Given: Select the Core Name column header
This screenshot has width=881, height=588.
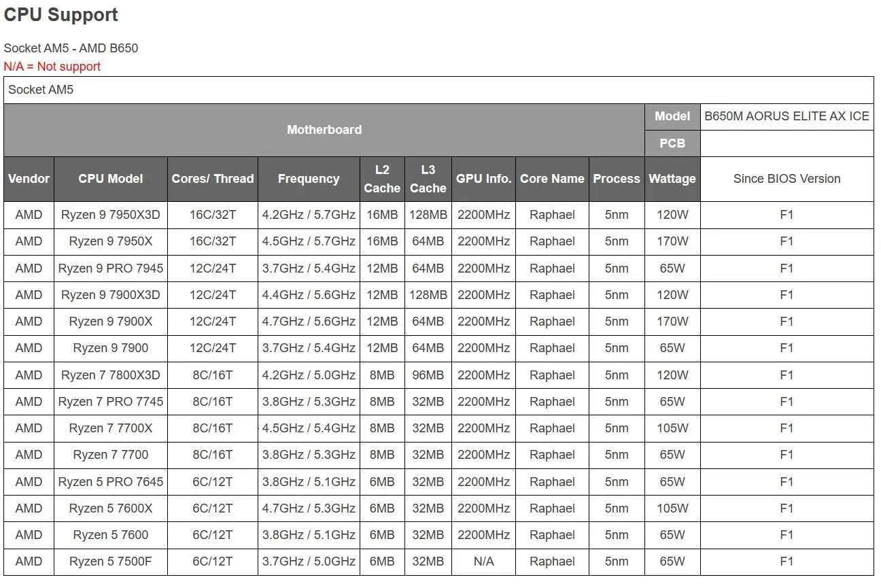Looking at the screenshot, I should pos(552,179).
